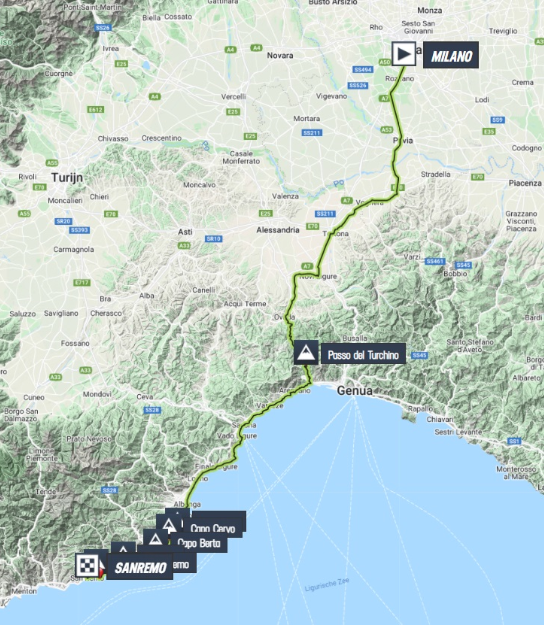Image resolution: width=544 pixels, height=625 pixels.
Task: Select the MILANO start label
Action: click(x=451, y=55)
